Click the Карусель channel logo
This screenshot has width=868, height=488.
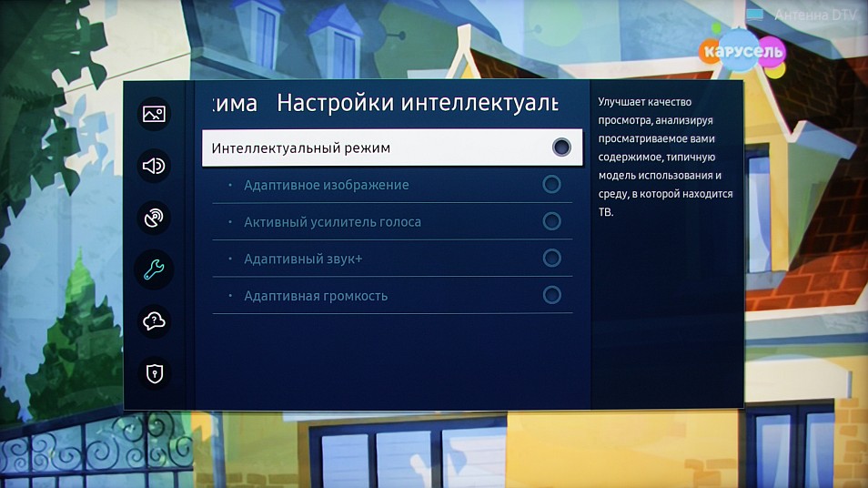(742, 51)
